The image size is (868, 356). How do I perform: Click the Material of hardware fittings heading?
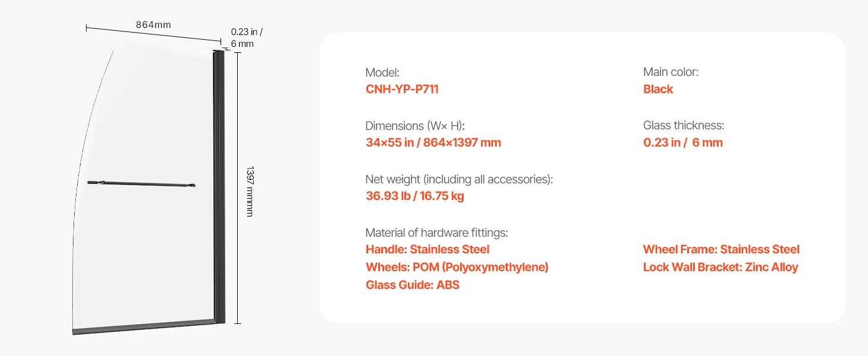coord(436,233)
